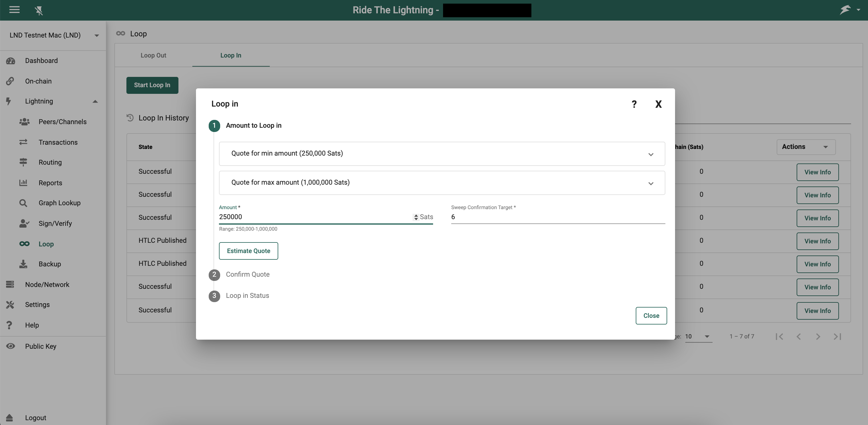The image size is (868, 425).
Task: Click the Lightning bolt sidebar icon
Action: (9, 101)
